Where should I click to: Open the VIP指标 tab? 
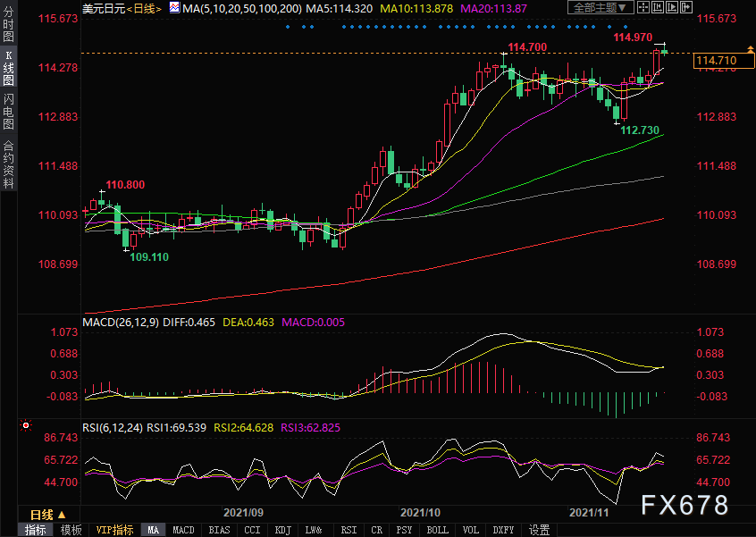[x=114, y=530]
